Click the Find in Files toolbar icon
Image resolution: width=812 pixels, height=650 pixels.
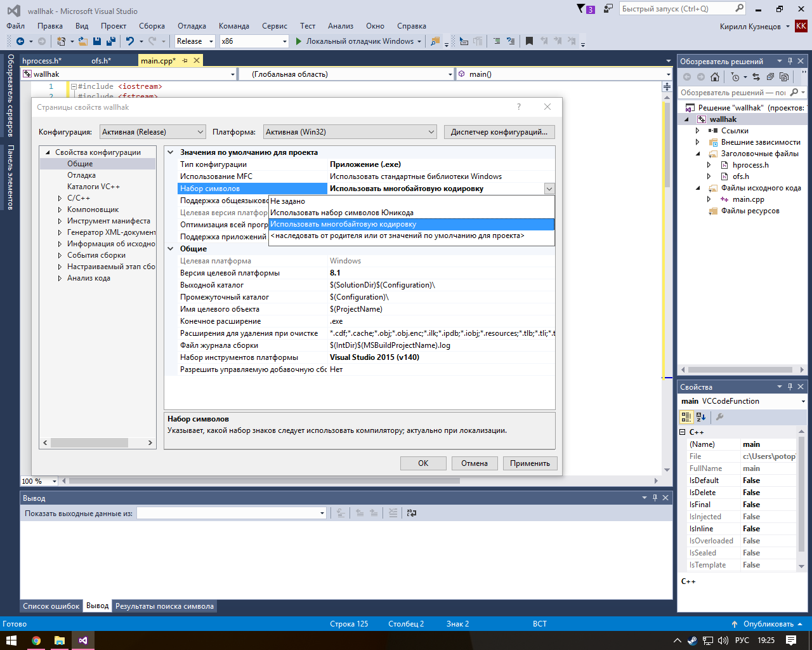pos(435,41)
